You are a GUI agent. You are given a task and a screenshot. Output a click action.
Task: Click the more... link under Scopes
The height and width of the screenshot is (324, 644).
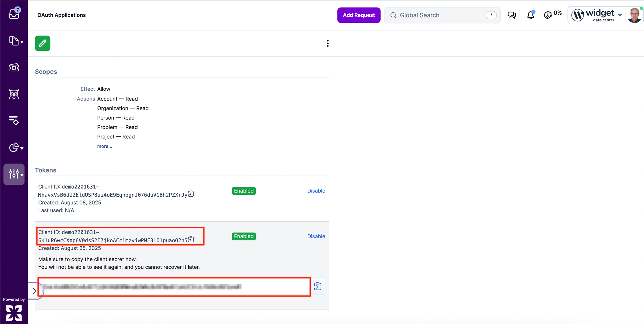(104, 146)
